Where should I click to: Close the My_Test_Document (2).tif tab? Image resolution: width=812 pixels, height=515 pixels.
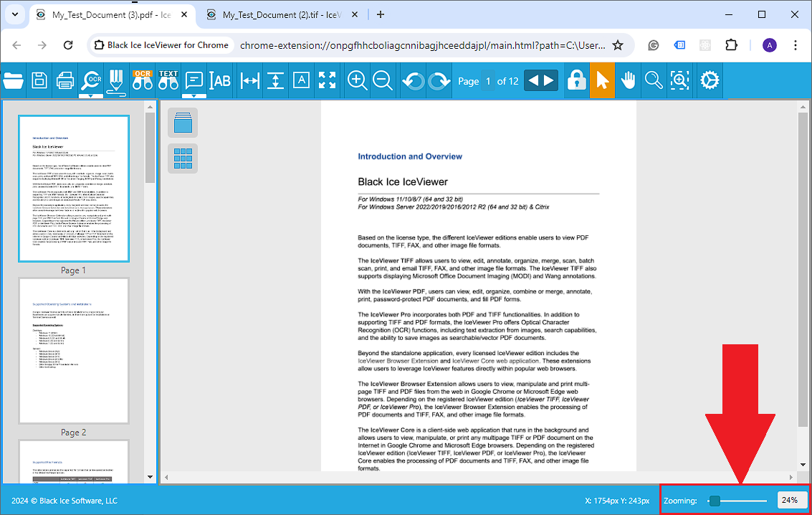[x=355, y=15]
